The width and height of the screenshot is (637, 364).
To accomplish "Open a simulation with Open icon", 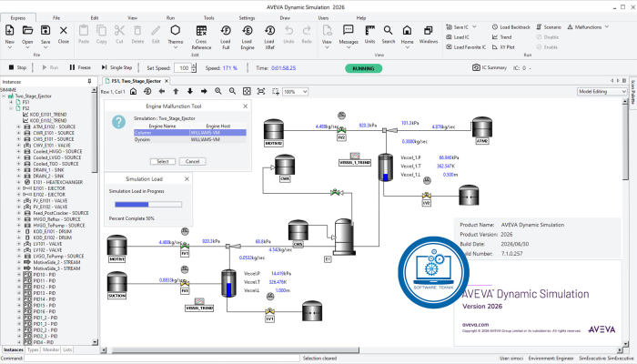I will click(27, 30).
